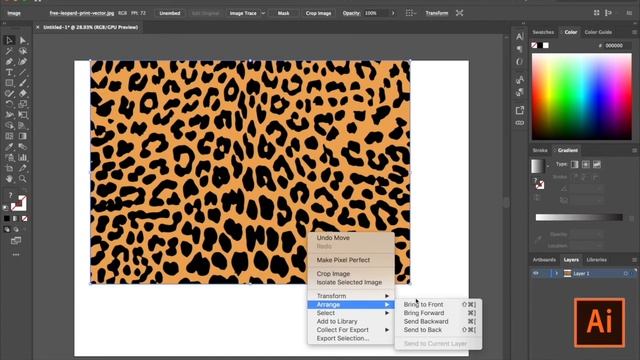This screenshot has height=360, width=640.
Task: Click the Isolate object icon after Transform
Action: [x=460, y=13]
